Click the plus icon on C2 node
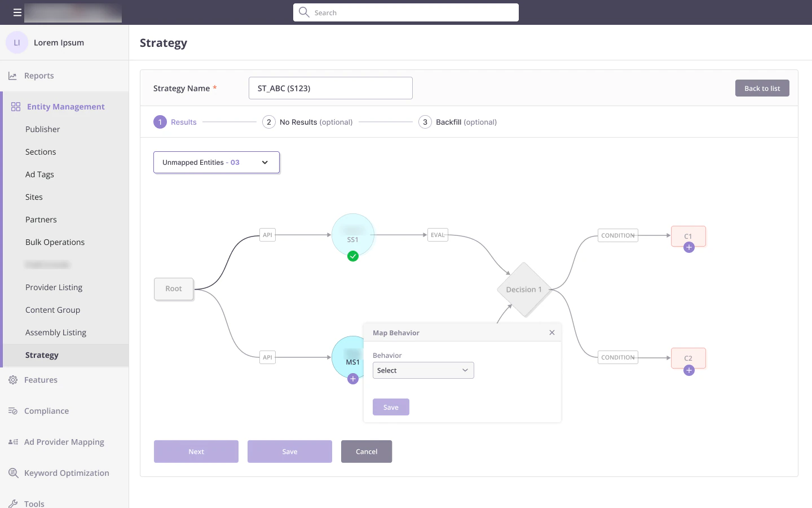This screenshot has width=812, height=508. [689, 370]
